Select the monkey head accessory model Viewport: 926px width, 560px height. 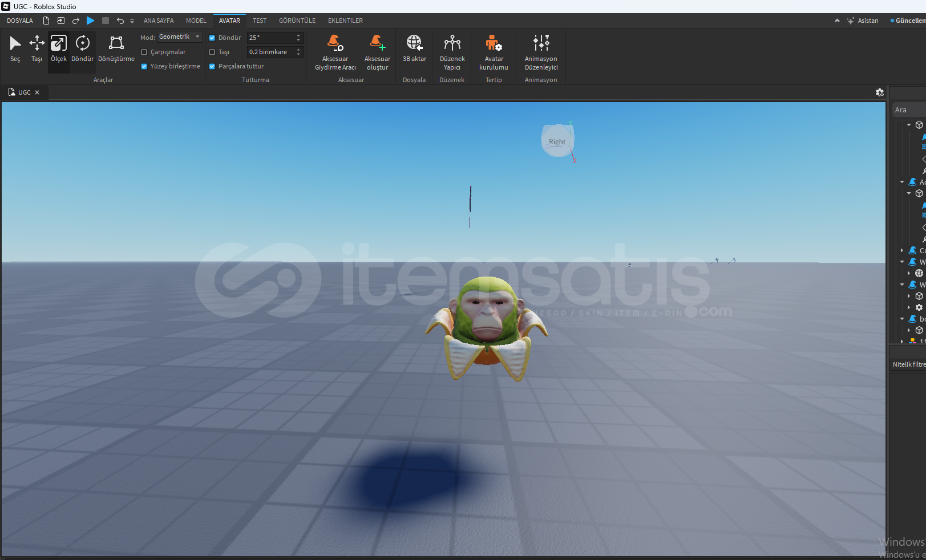(487, 328)
